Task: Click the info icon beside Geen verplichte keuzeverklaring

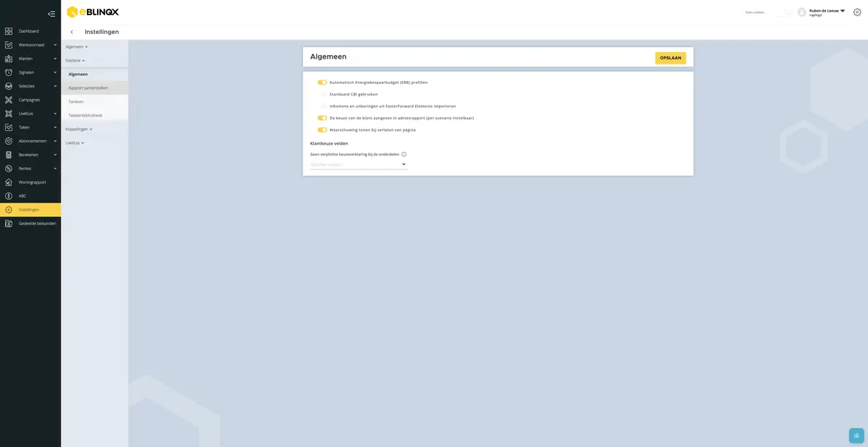Action: pos(404,154)
